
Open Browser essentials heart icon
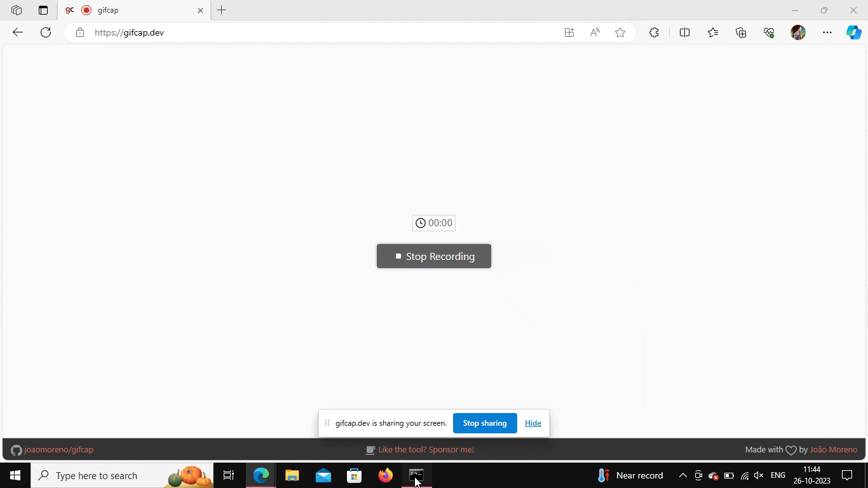coord(769,32)
